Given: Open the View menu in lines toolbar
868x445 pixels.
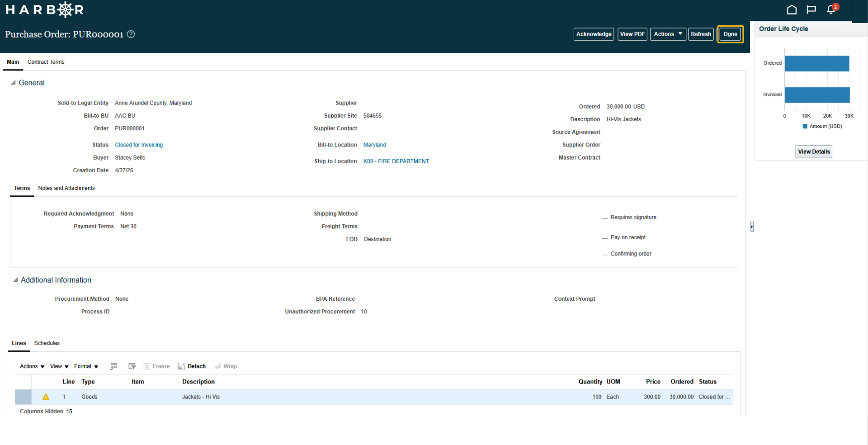Looking at the screenshot, I should tap(59, 366).
